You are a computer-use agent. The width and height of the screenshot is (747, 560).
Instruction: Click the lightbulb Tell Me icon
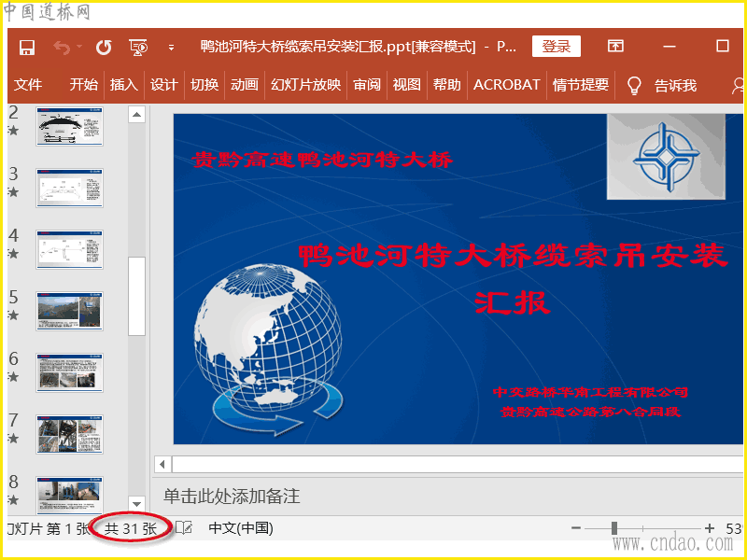coord(634,86)
